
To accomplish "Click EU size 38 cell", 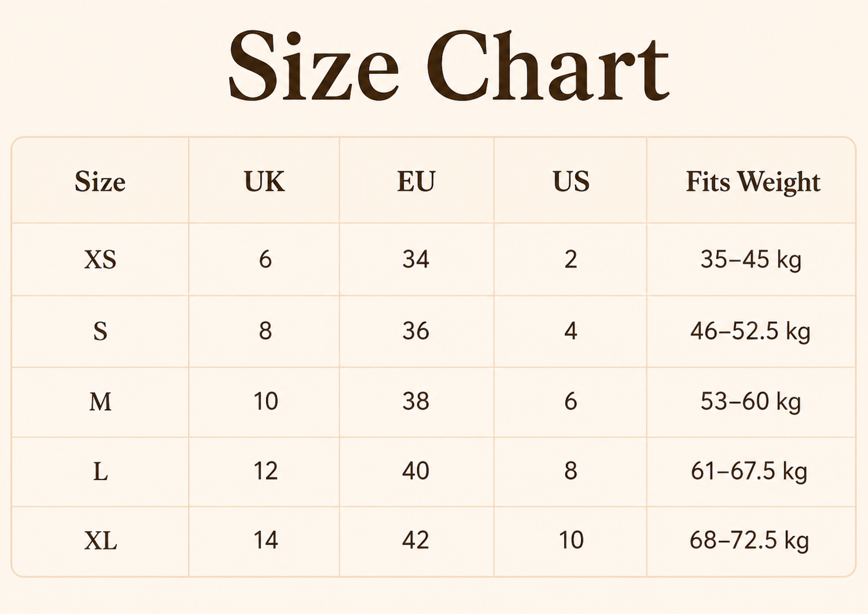I will tap(416, 401).
